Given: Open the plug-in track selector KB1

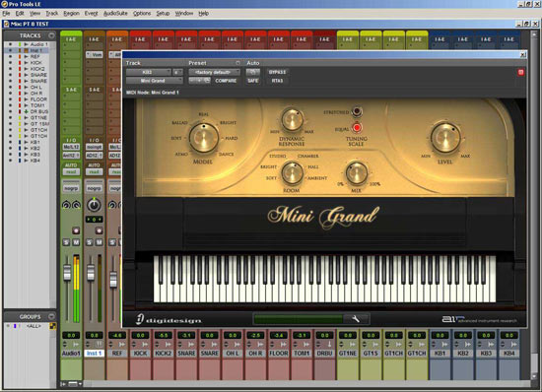Looking at the screenshot, I should coord(148,72).
